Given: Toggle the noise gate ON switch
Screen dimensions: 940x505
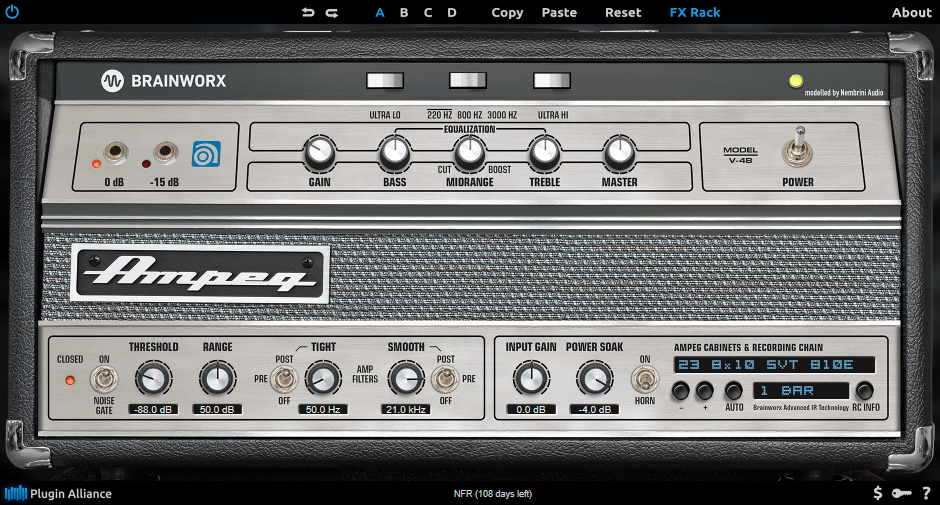Looking at the screenshot, I should click(x=103, y=379).
